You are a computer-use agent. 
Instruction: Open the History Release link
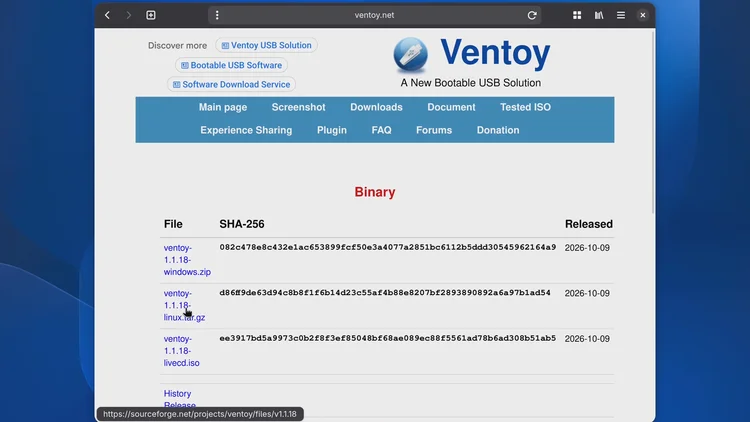point(179,400)
